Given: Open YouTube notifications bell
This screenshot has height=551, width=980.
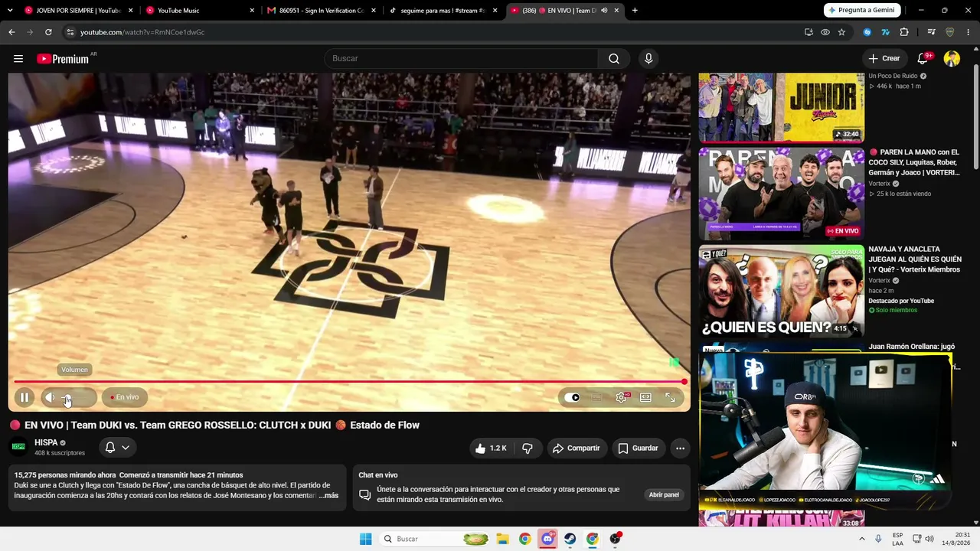Looking at the screenshot, I should pos(923,59).
